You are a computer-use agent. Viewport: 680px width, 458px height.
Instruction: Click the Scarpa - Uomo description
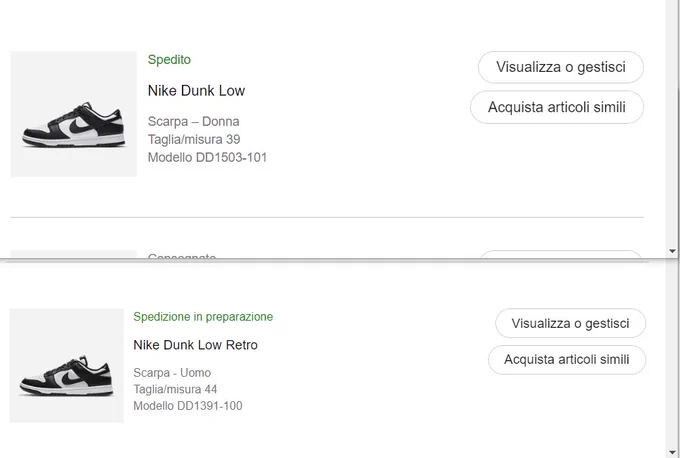[x=172, y=373]
